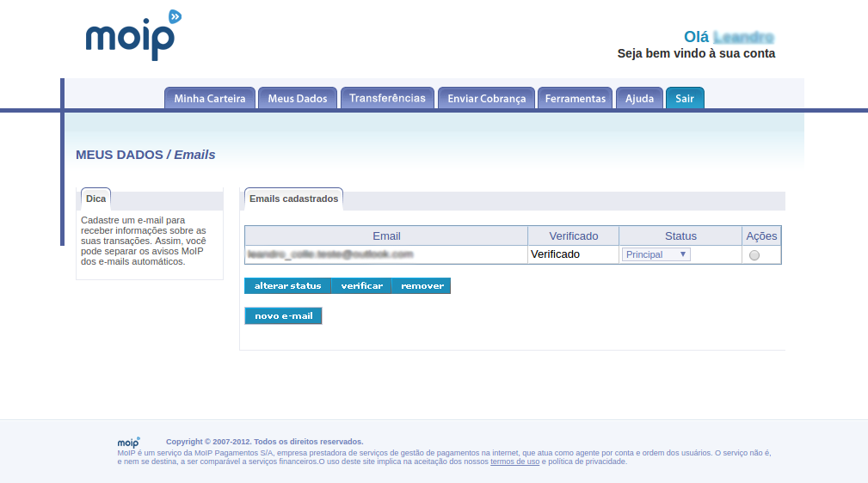Select the email row radio button
This screenshot has width=868, height=483.
click(754, 255)
